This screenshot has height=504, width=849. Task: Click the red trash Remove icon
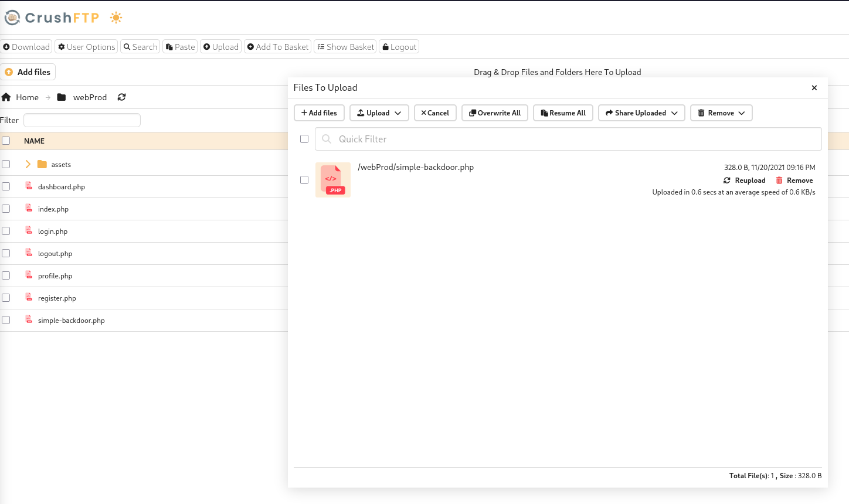779,181
